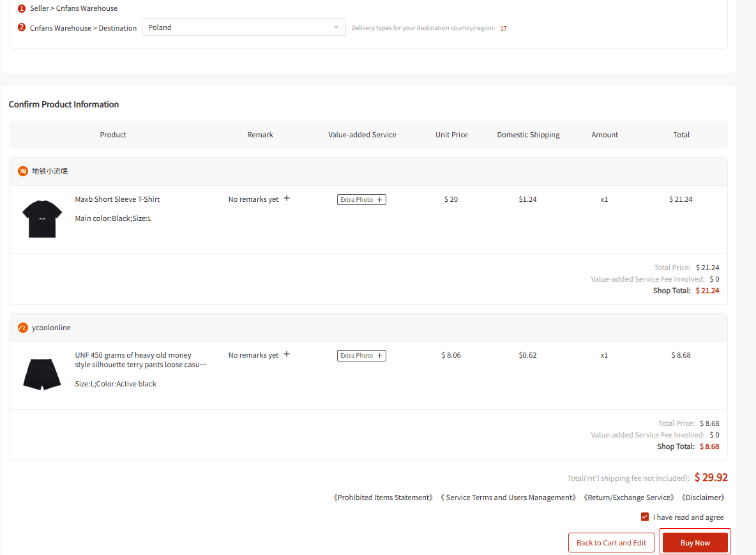Screen dimensions: 756x555
Task: Add remark plus icon for Maxb T-Shirt
Action: click(x=287, y=199)
